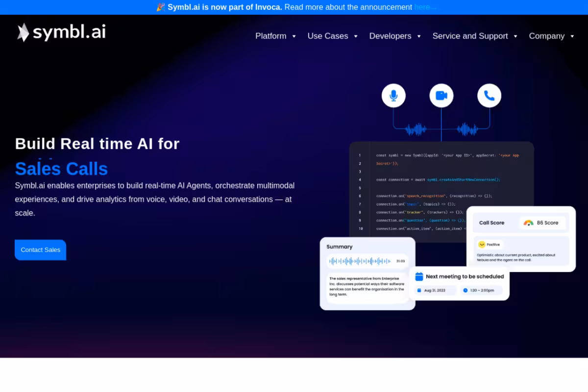Click the video camera icon circle
The width and height of the screenshot is (588, 392).
pos(441,96)
